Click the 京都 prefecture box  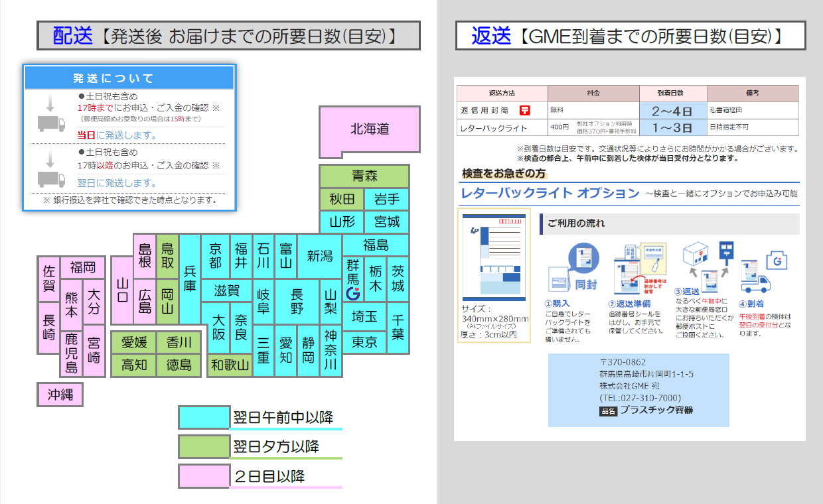point(215,256)
